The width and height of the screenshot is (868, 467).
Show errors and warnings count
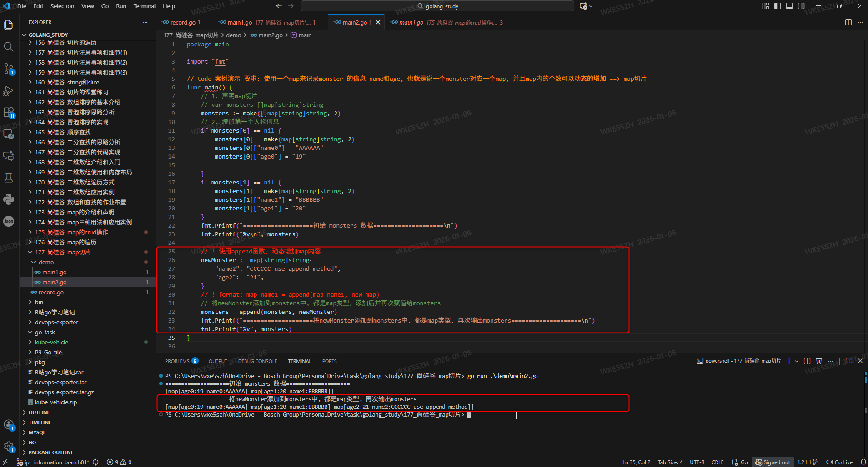119,462
